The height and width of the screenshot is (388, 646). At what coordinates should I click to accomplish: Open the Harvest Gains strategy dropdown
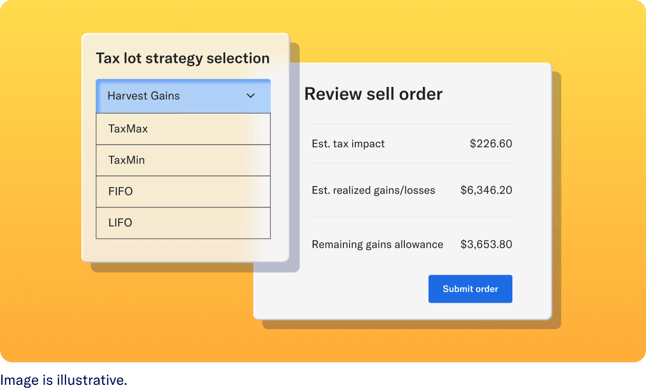coord(183,96)
